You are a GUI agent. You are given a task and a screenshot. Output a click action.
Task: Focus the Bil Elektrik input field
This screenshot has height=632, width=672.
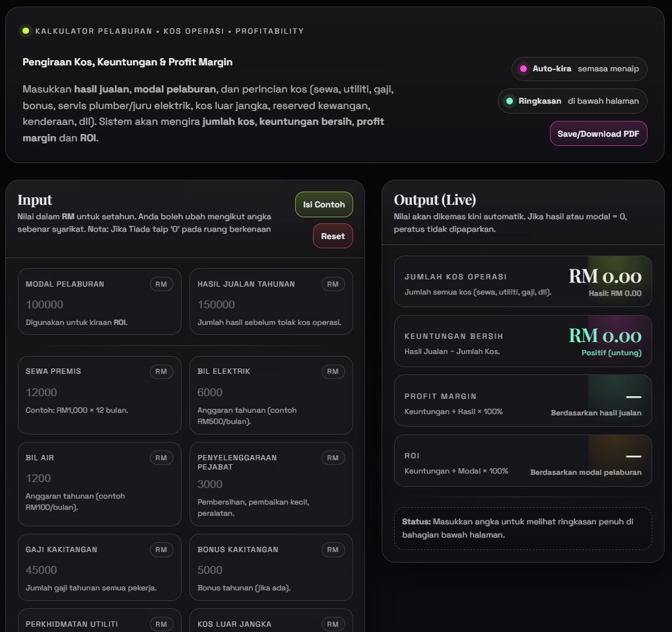[x=271, y=392]
